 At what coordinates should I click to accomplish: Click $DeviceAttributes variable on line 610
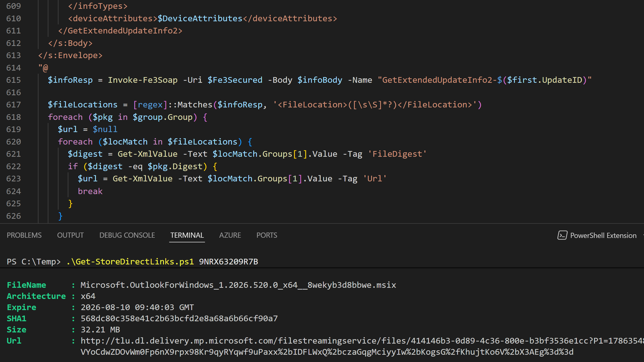pos(200,18)
